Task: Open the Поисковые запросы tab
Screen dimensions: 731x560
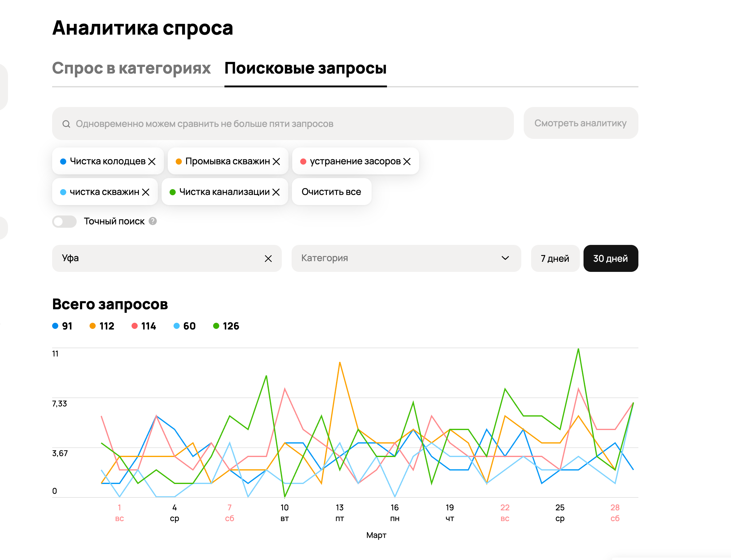Action: click(305, 68)
